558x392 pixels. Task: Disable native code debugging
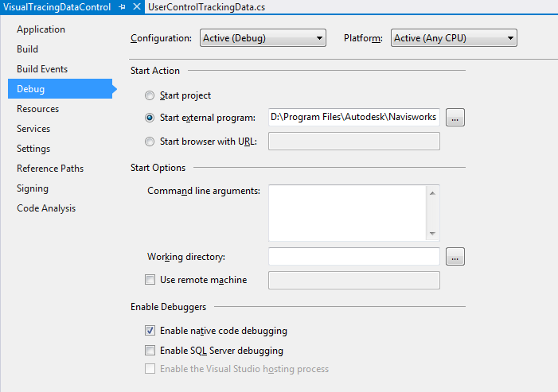click(150, 331)
